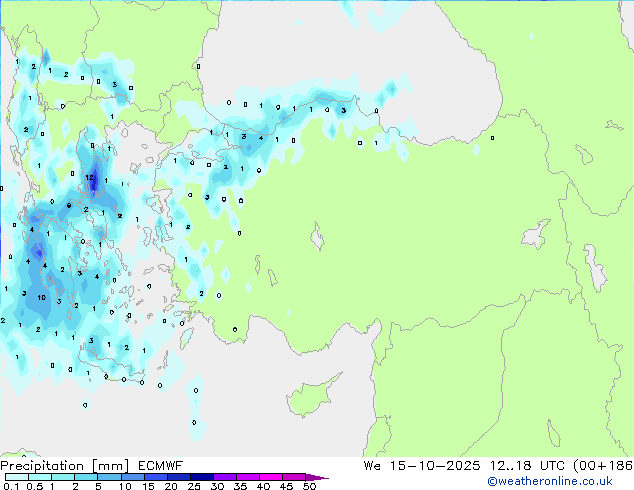Click the '12' precipitation value over Greece

[89, 177]
